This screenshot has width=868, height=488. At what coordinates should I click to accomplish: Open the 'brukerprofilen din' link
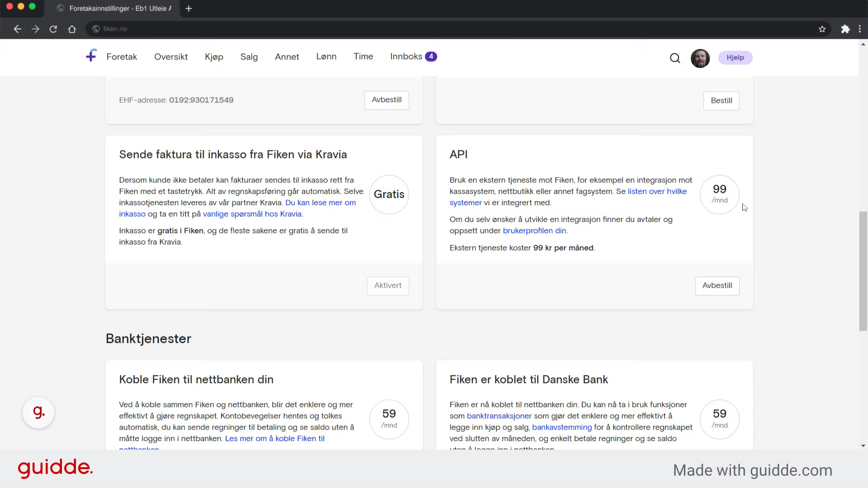(534, 231)
